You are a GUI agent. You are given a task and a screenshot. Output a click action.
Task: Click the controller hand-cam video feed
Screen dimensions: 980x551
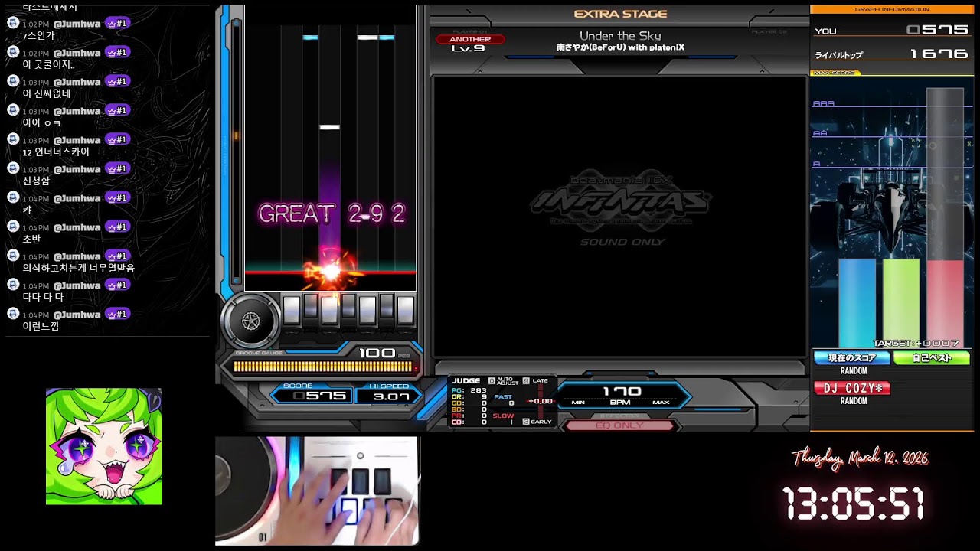317,491
